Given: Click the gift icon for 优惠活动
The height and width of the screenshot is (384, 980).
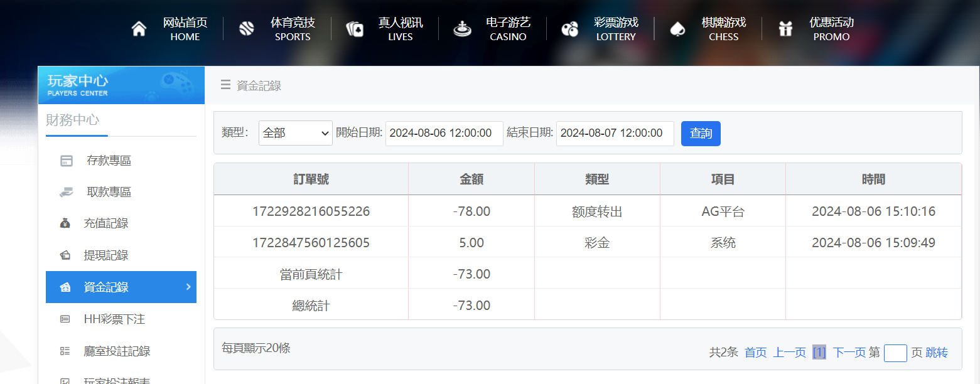Looking at the screenshot, I should (785, 28).
